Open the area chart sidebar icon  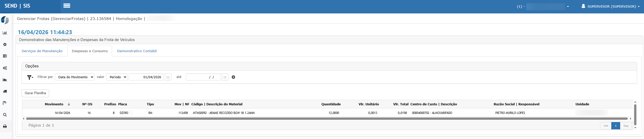coord(5,80)
